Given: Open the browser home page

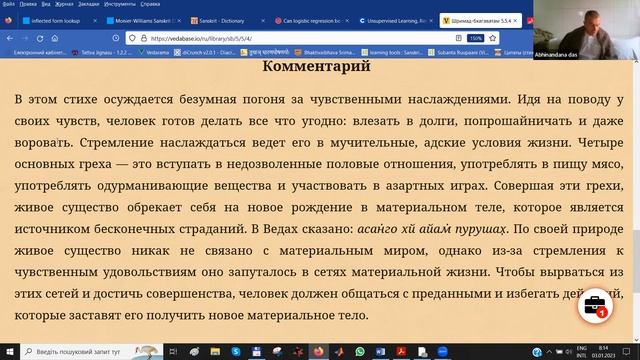Looking at the screenshot, I should (x=55, y=38).
